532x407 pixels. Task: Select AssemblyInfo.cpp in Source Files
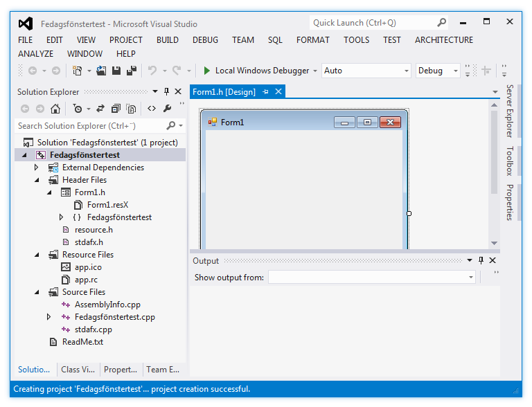tap(107, 305)
